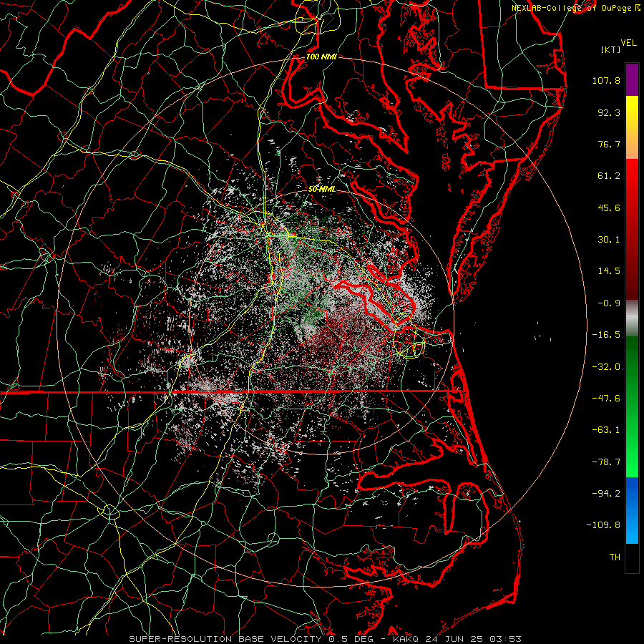The width and height of the screenshot is (644, 644).
Task: Click the purple segment of velocity color bar
Action: pyautogui.click(x=632, y=79)
